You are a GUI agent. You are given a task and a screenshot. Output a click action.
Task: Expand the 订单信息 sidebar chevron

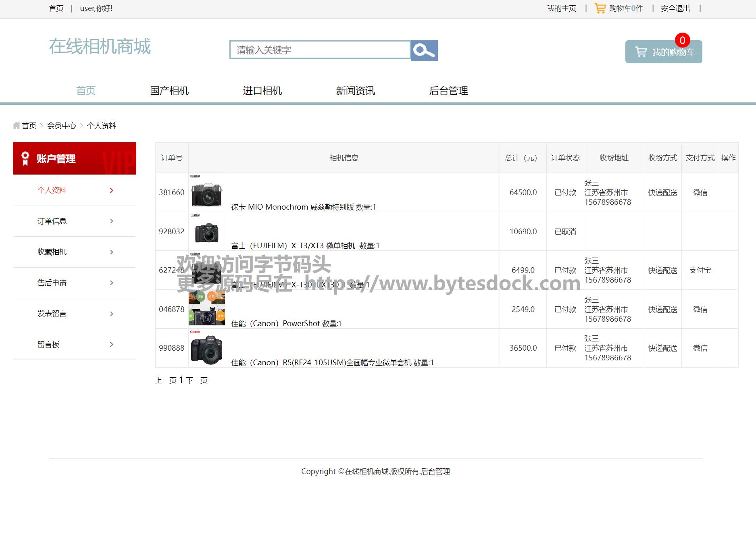click(112, 221)
